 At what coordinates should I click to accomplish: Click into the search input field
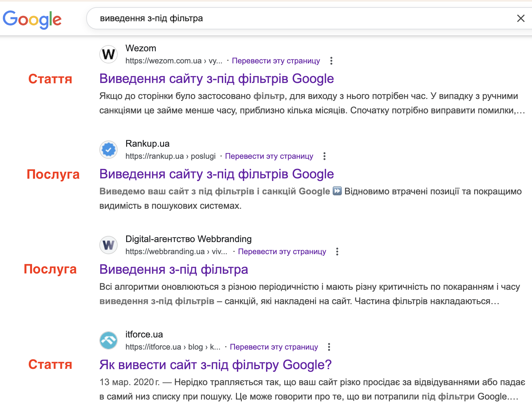[x=294, y=18]
